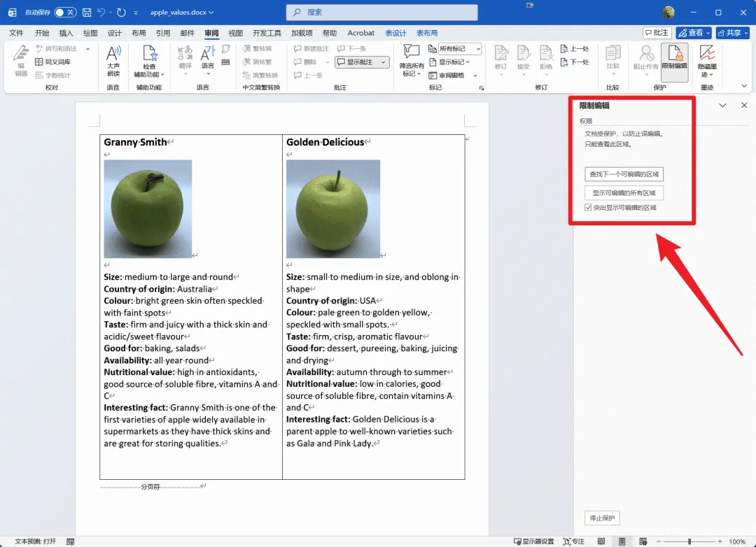This screenshot has width=756, height=547.
Task: Open the Reviewing Pane (审阅窗格)
Action: [452, 75]
